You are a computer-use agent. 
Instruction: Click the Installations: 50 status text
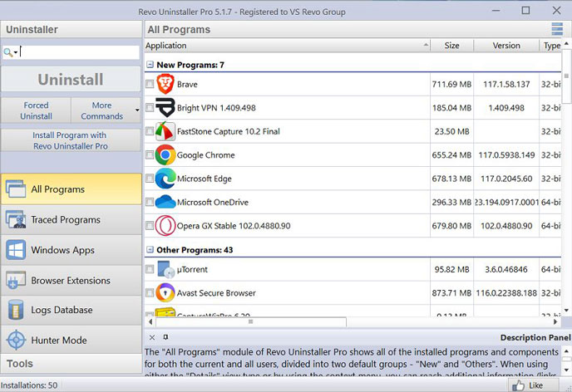[x=29, y=385]
